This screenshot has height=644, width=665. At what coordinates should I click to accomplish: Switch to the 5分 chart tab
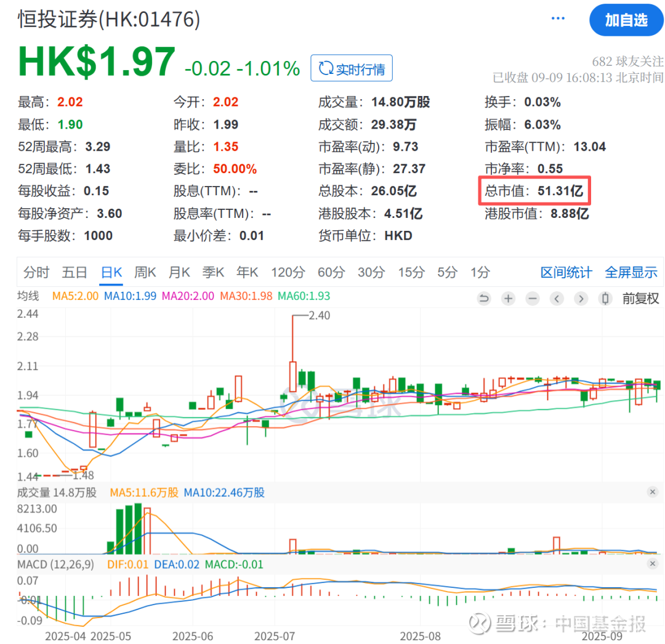[448, 272]
